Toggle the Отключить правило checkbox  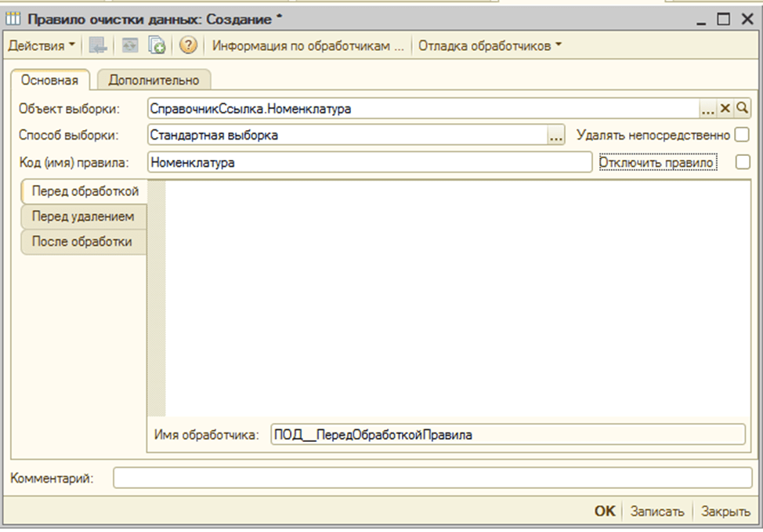coord(743,162)
